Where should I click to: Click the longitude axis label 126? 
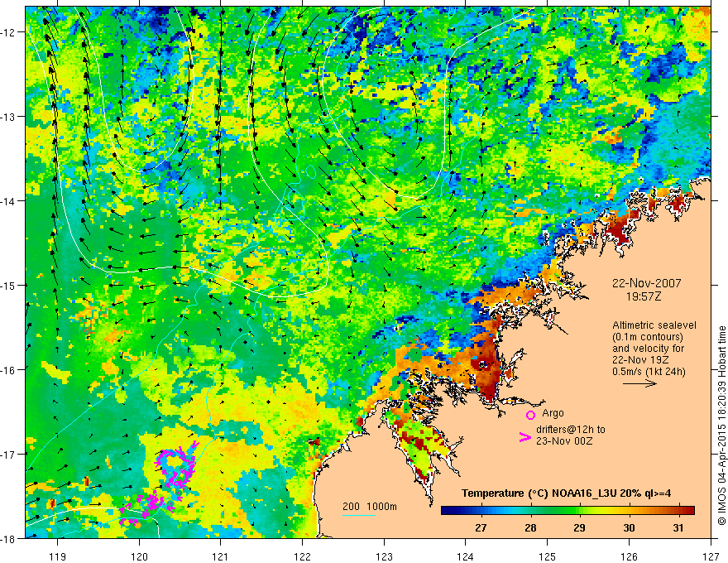pos(629,556)
